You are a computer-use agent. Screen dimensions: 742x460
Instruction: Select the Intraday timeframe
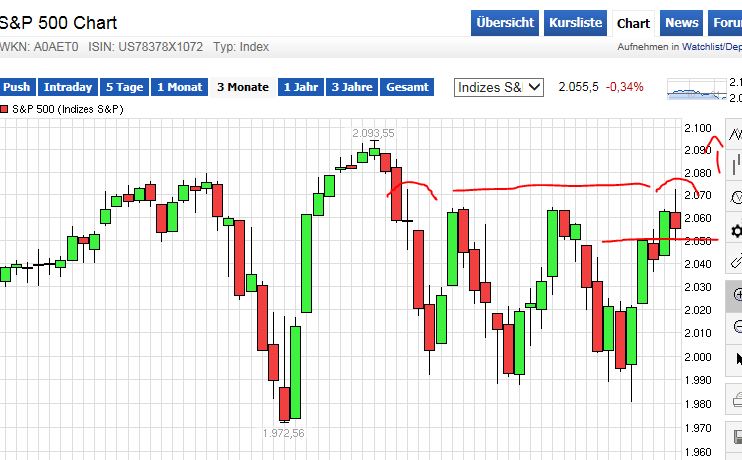point(68,87)
